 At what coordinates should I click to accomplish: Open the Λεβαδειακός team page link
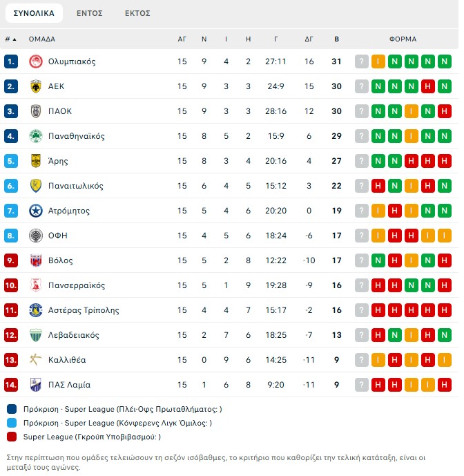point(74,335)
